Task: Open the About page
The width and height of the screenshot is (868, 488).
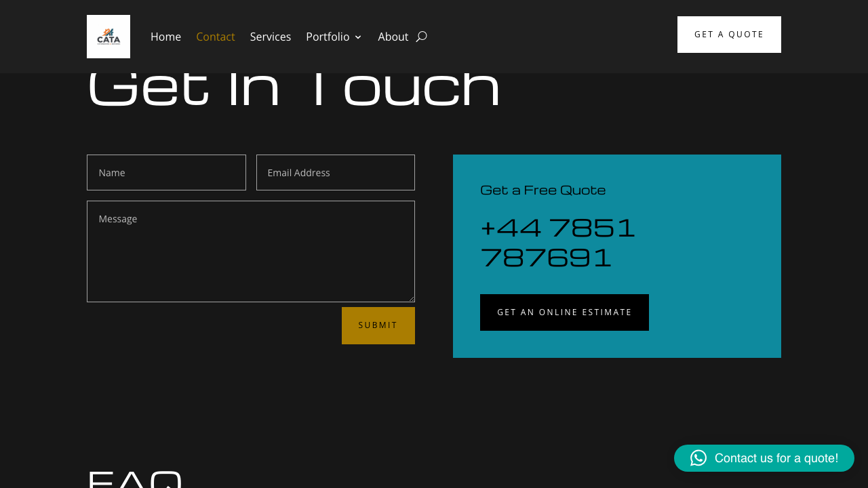Action: coord(393,37)
